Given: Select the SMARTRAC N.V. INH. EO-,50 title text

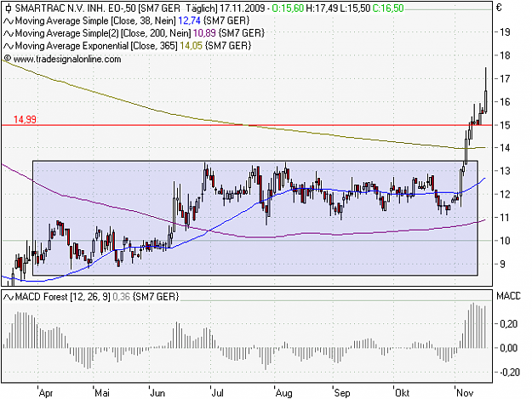Looking at the screenshot, I should (x=75, y=9).
